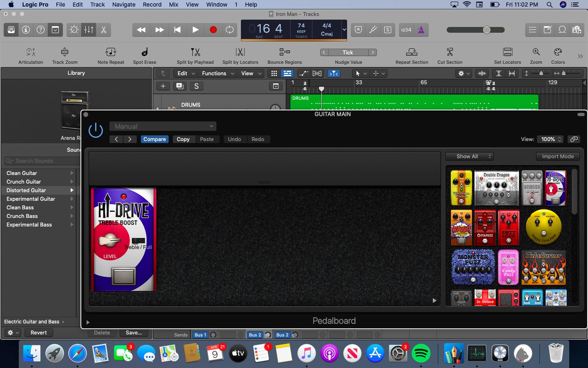Open the Mix menu
The width and height of the screenshot is (588, 368).
tap(174, 4)
